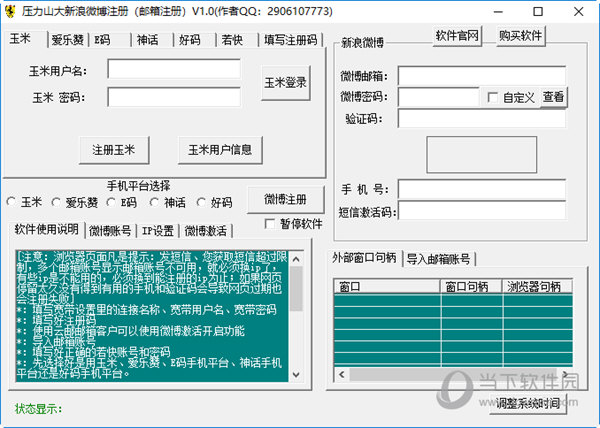Open the 微博账号 tab
Viewport: 600px width, 428px height.
pos(110,231)
